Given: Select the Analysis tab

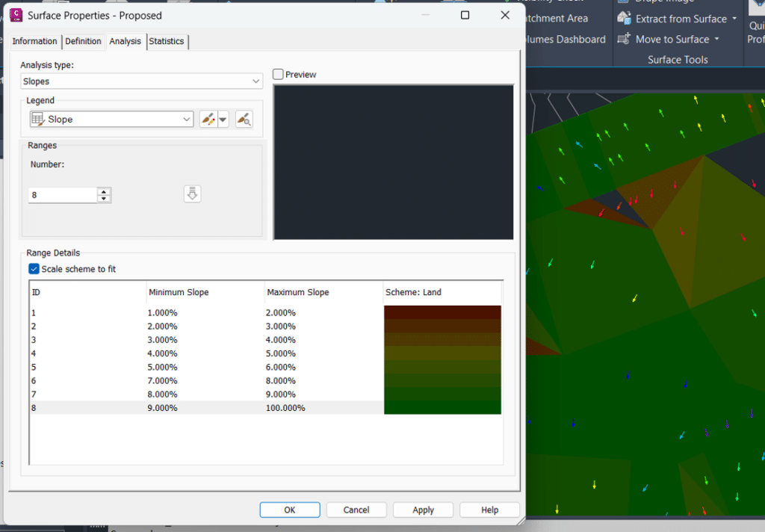Looking at the screenshot, I should point(125,41).
